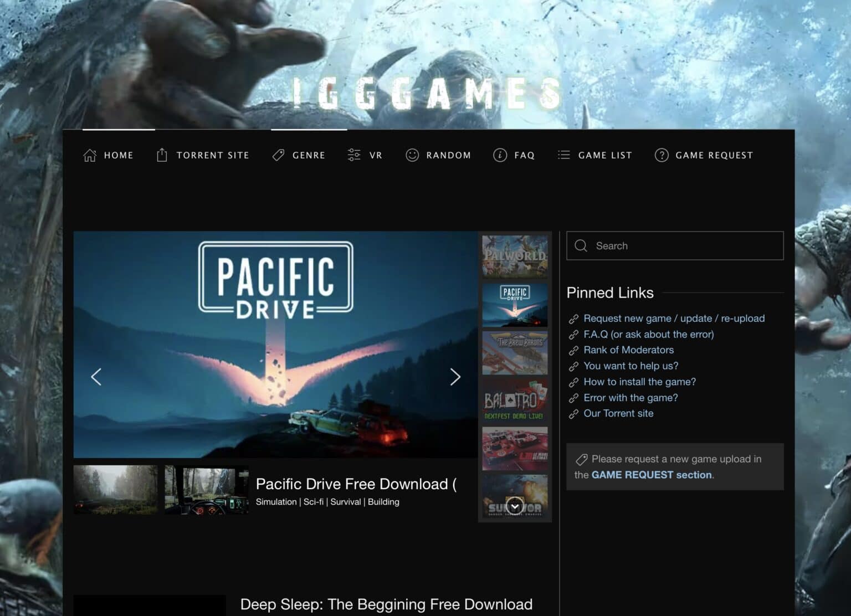
Task: Click the Home house icon
Action: (x=90, y=155)
